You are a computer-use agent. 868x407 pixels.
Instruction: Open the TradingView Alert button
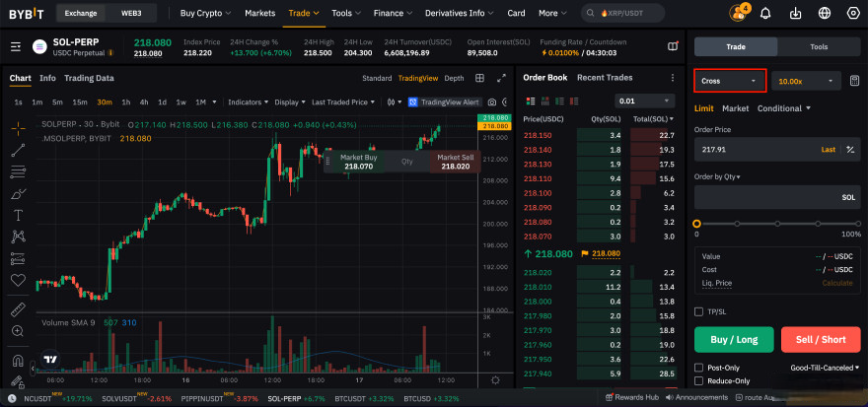(x=444, y=102)
